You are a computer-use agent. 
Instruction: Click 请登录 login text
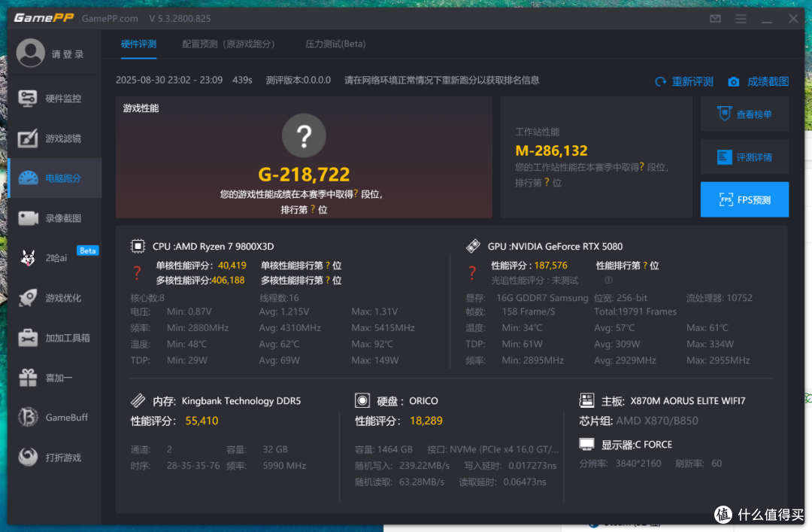pos(68,54)
